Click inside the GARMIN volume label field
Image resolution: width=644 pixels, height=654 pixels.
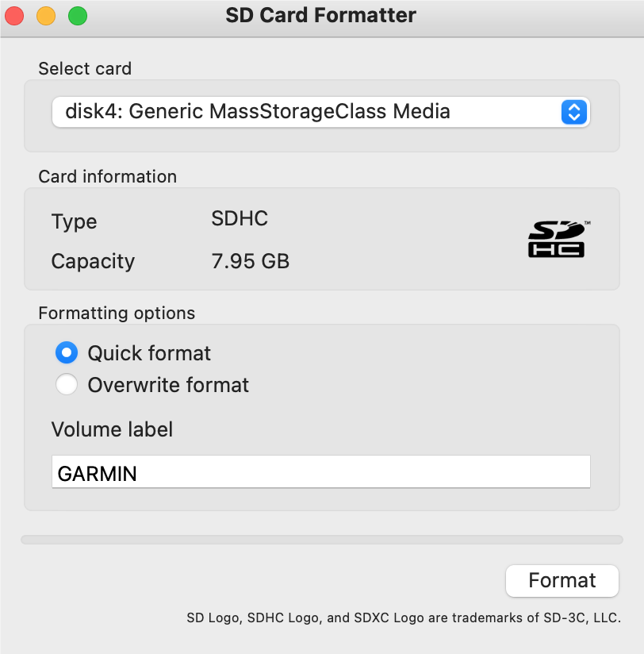tap(321, 471)
